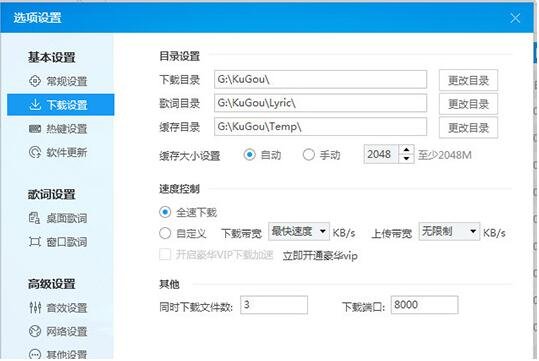
Task: Choose the 自定义 speed radio button
Action: pos(165,233)
